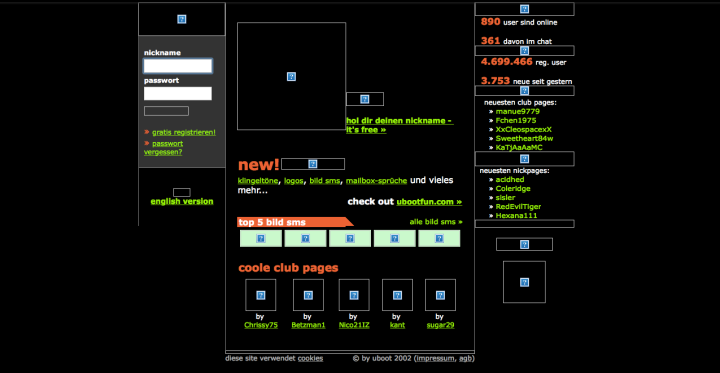720x373 pixels.
Task: Click the last top 5 bild sms thumbnail
Action: (x=439, y=238)
